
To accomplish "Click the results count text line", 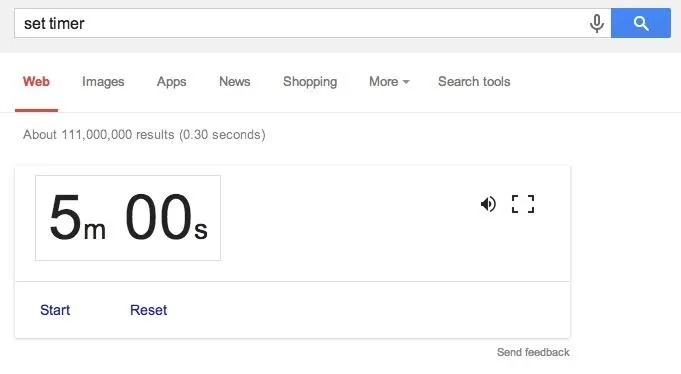I will [144, 135].
